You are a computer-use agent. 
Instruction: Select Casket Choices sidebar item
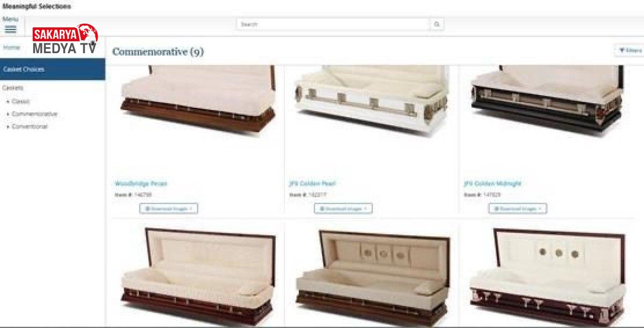click(53, 69)
